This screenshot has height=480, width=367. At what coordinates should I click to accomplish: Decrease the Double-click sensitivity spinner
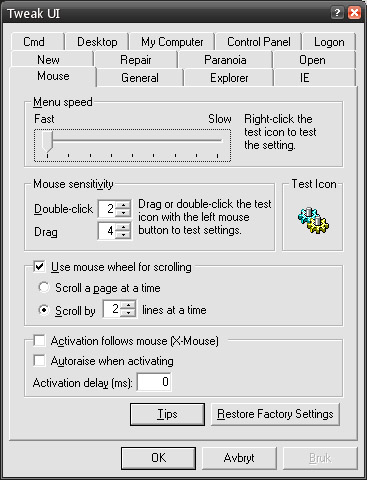pos(124,213)
